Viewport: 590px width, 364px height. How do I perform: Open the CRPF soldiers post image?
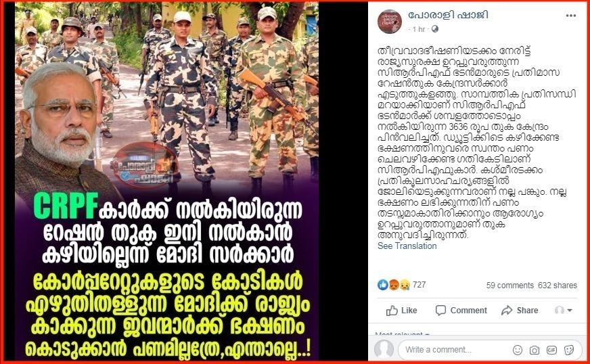click(x=166, y=181)
